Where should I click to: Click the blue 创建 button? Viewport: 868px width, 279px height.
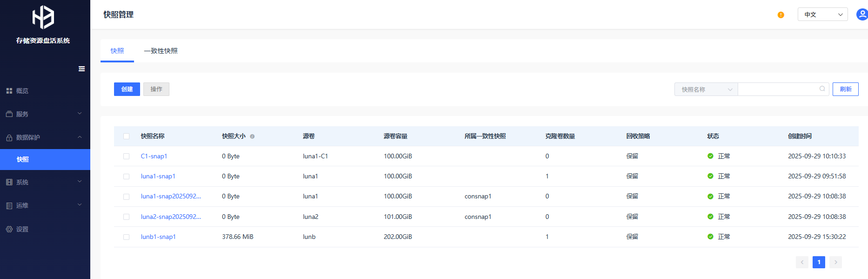[x=127, y=89]
